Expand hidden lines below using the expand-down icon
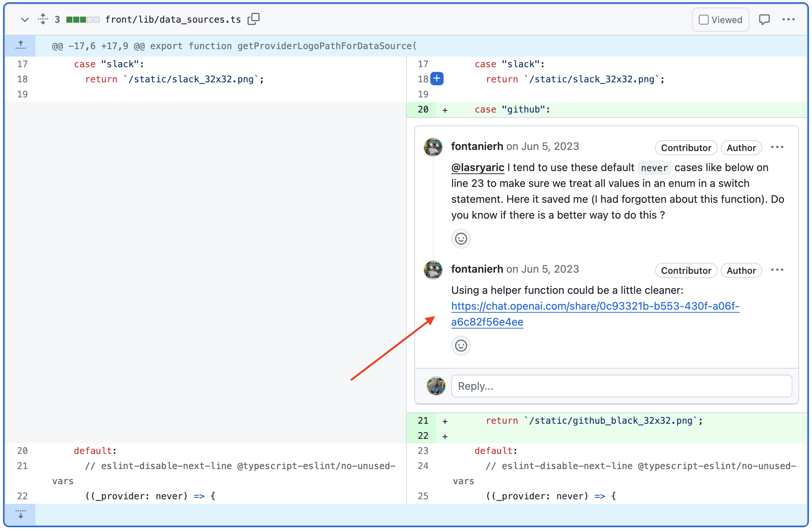The width and height of the screenshot is (812, 531). 20,514
